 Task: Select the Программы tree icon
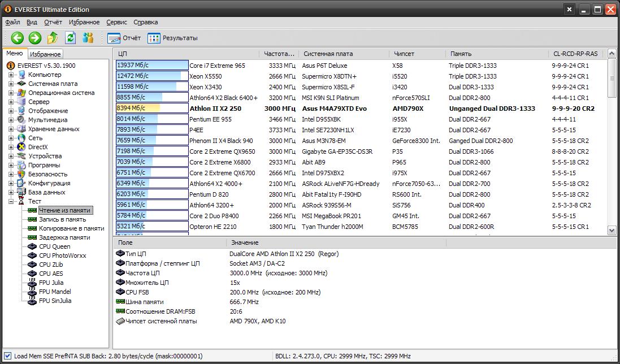(x=21, y=165)
